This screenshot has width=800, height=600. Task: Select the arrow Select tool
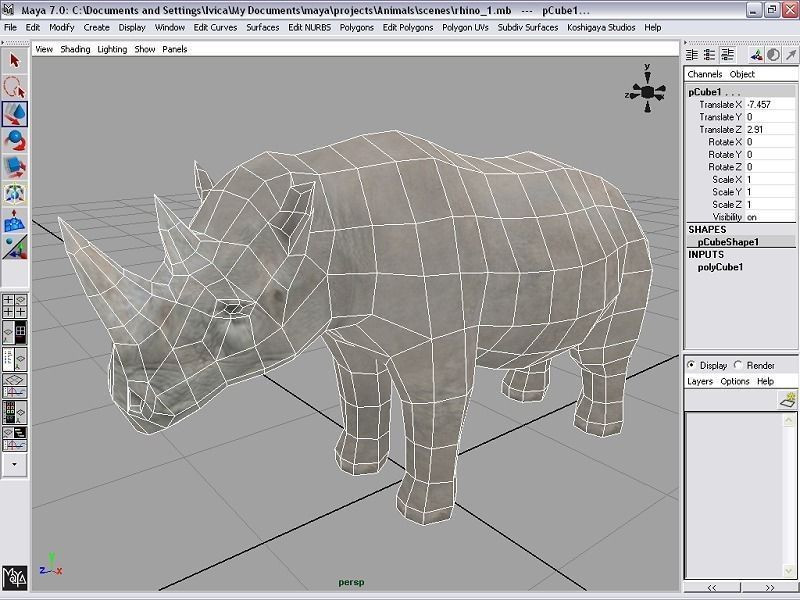point(14,60)
